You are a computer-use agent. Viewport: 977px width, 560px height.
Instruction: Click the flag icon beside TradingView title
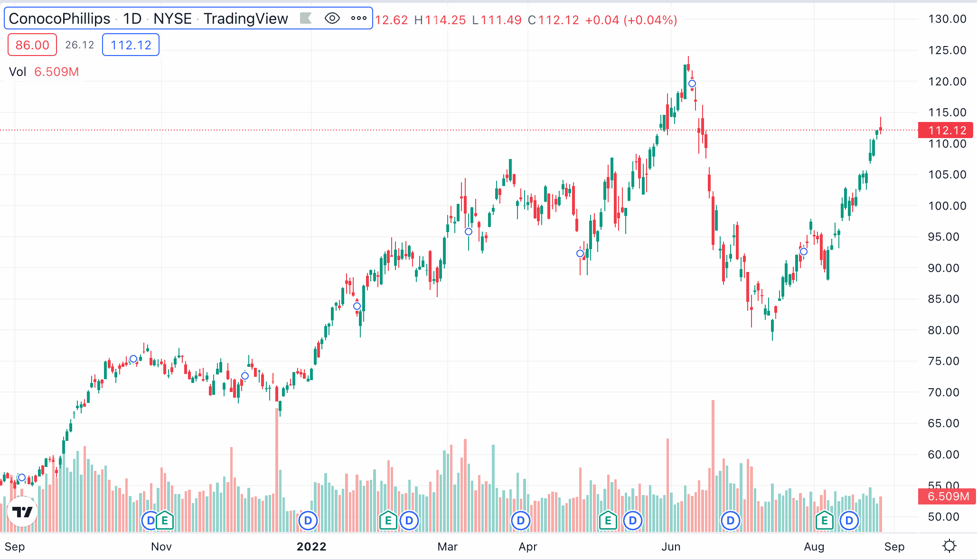pos(306,19)
